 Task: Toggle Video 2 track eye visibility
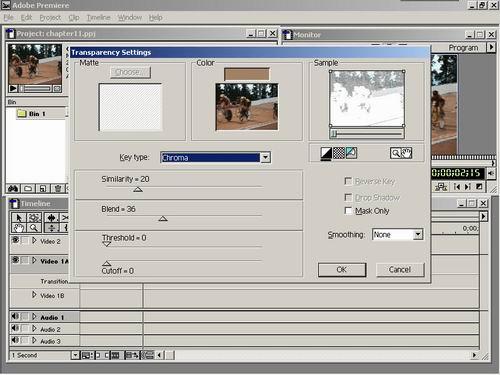click(x=15, y=240)
